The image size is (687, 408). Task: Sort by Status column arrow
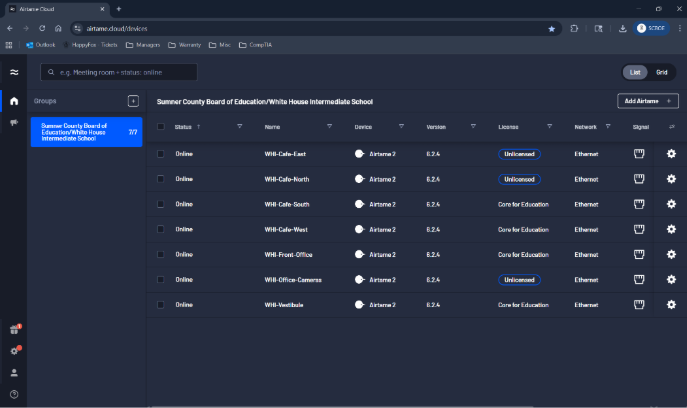pyautogui.click(x=198, y=127)
